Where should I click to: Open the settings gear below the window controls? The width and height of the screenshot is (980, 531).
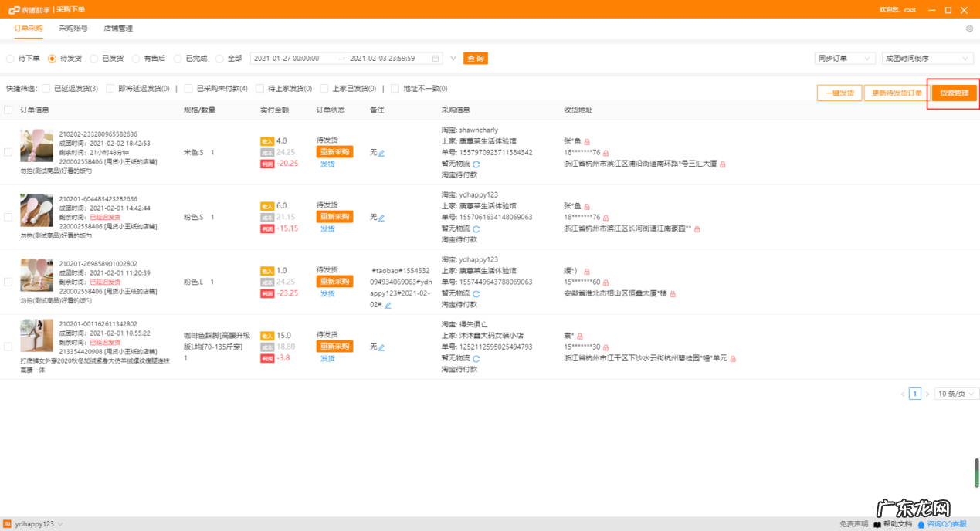(971, 27)
